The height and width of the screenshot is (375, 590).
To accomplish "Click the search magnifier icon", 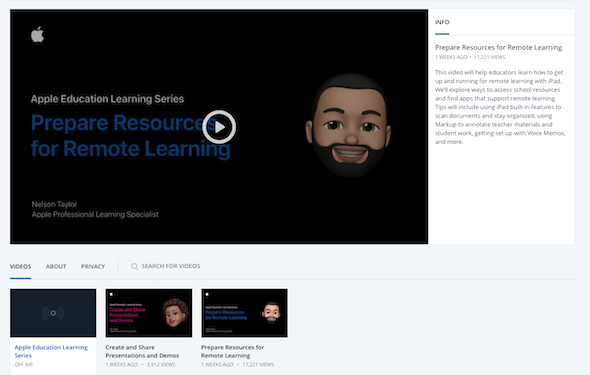I will (x=134, y=266).
